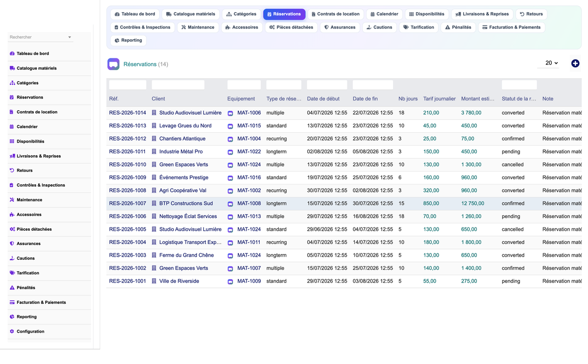Click the Configuration gear icon in the sidebar
The width and height of the screenshot is (588, 364).
tap(12, 331)
